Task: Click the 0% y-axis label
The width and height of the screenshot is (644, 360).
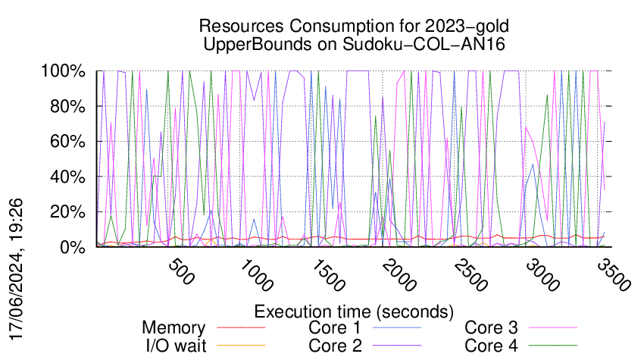Action: pos(72,247)
